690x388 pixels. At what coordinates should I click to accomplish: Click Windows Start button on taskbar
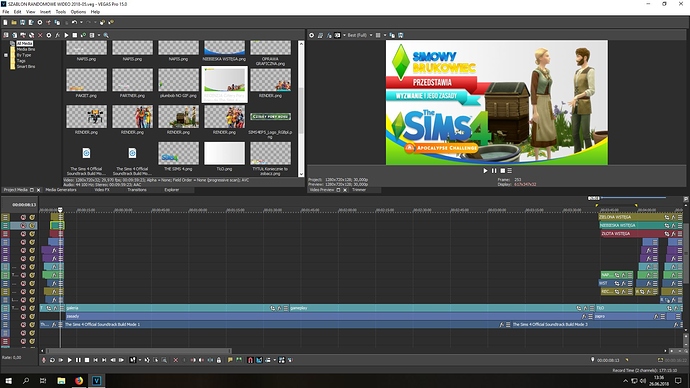8,381
